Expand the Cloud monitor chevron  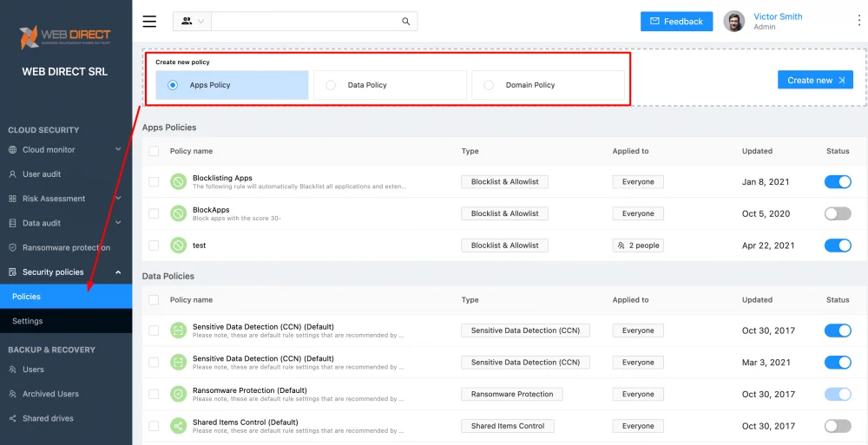coord(118,149)
